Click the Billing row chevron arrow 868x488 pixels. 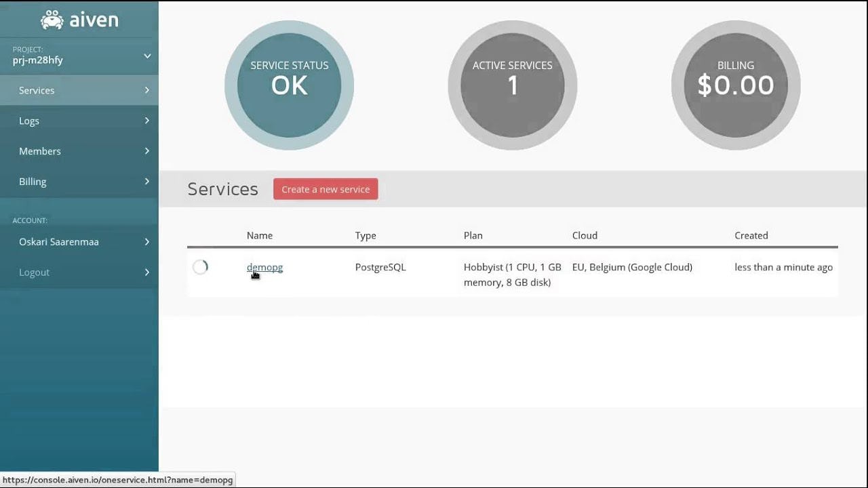147,182
